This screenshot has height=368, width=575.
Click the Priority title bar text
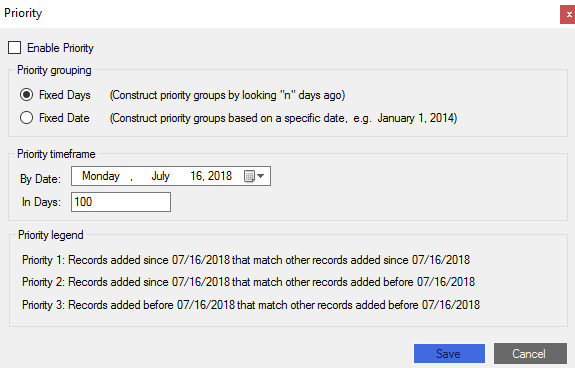(x=23, y=13)
